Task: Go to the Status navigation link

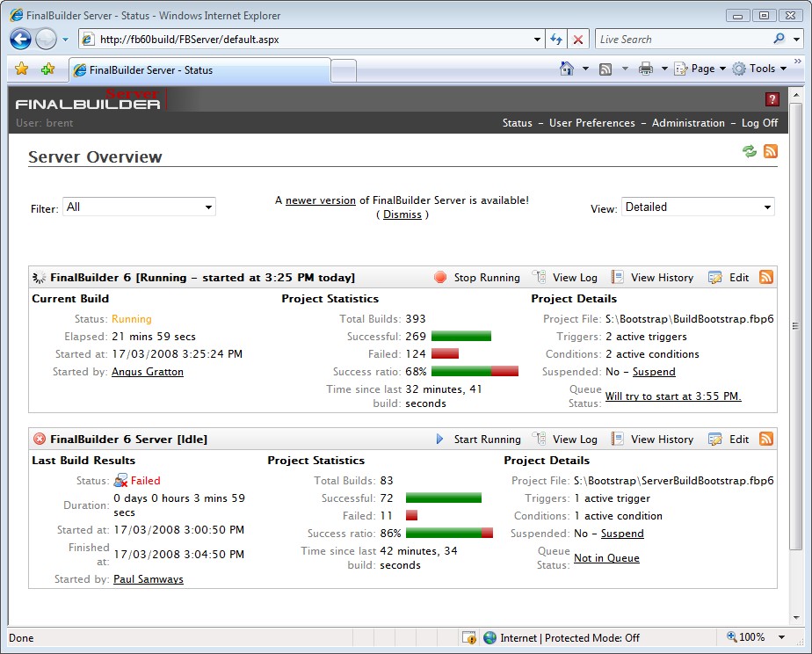Action: tap(517, 123)
